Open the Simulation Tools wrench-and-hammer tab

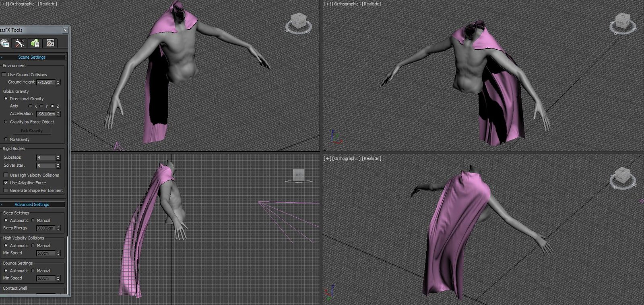19,43
